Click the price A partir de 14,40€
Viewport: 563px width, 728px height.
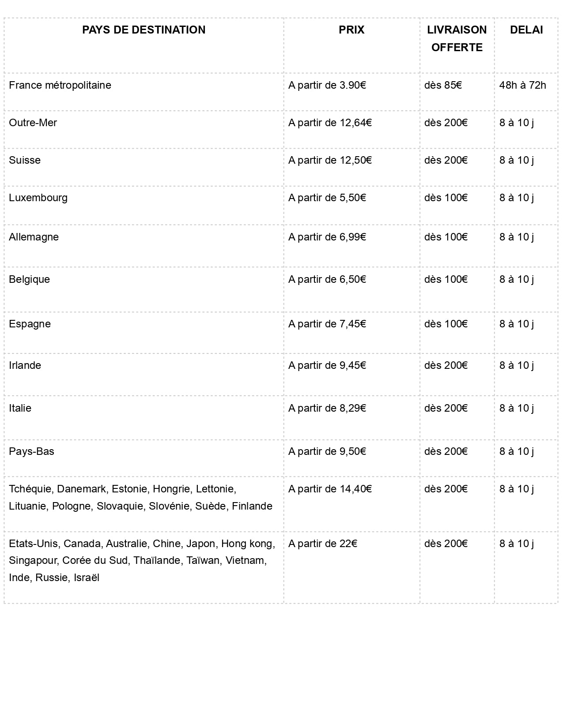coord(330,489)
